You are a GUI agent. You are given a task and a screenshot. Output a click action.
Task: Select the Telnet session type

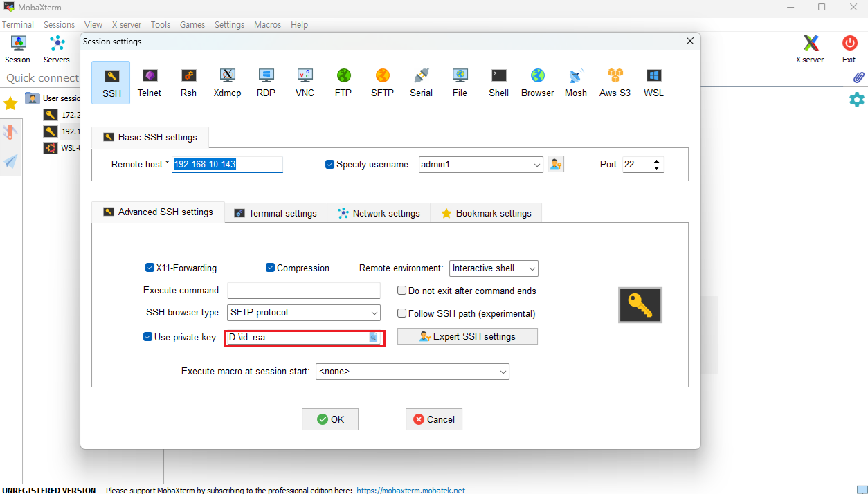click(150, 82)
